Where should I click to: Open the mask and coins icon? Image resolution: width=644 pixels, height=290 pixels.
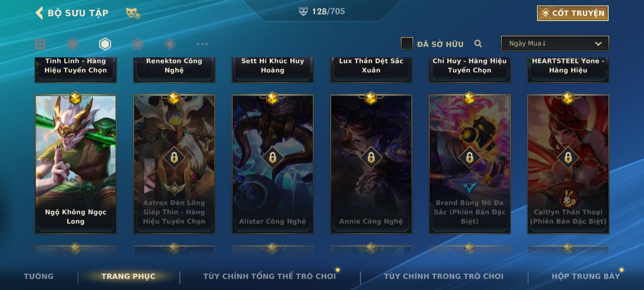coord(133,13)
